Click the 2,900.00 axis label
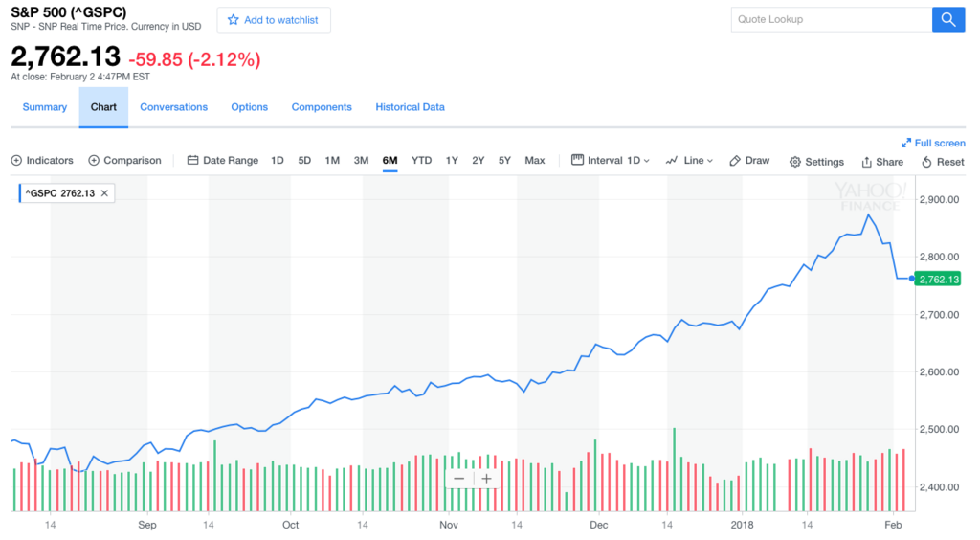 pos(940,199)
